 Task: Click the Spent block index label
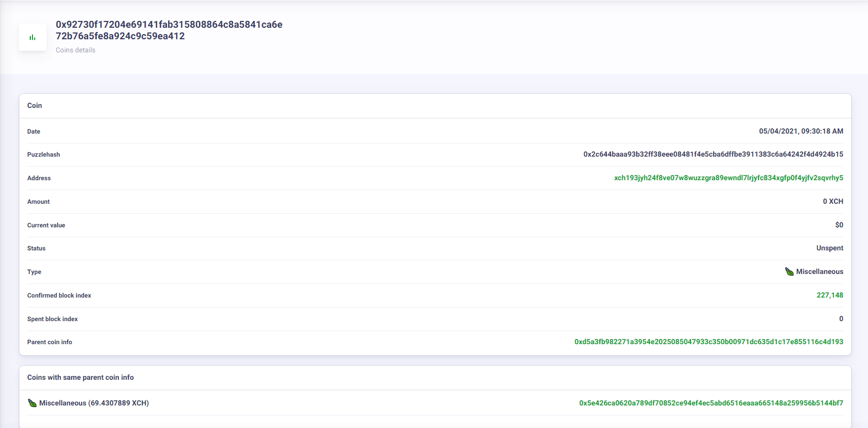tap(52, 319)
